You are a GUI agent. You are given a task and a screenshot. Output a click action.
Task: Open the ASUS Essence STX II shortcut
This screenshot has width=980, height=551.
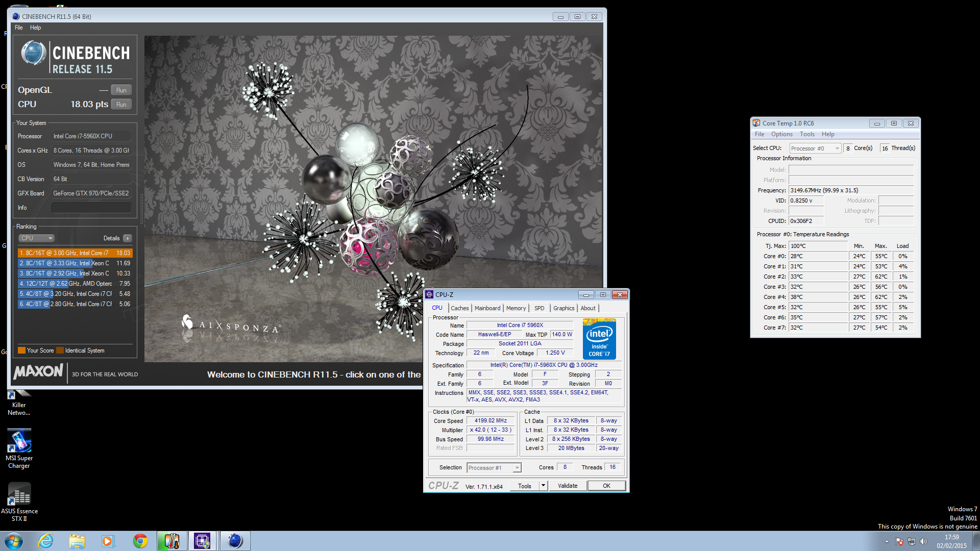19,502
